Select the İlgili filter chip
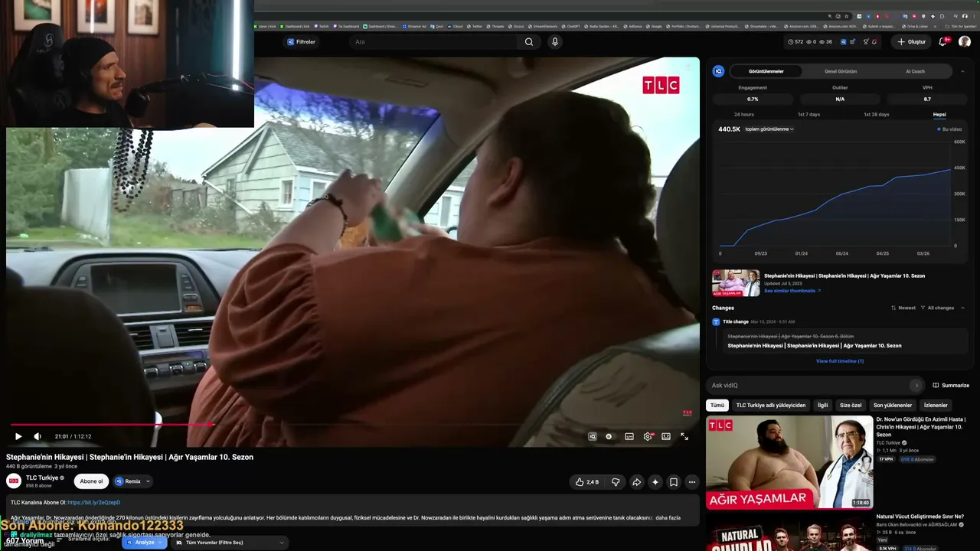This screenshot has width=980, height=551. pyautogui.click(x=822, y=406)
